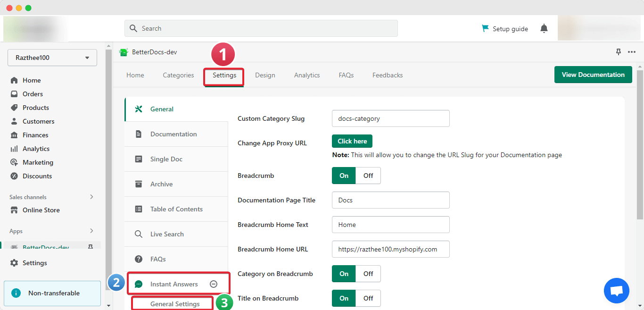Open the notifications bell
The width and height of the screenshot is (644, 310).
544,28
